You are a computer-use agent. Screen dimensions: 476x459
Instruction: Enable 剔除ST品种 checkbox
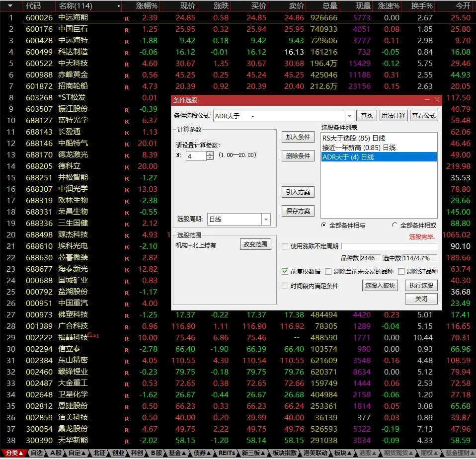coord(401,271)
